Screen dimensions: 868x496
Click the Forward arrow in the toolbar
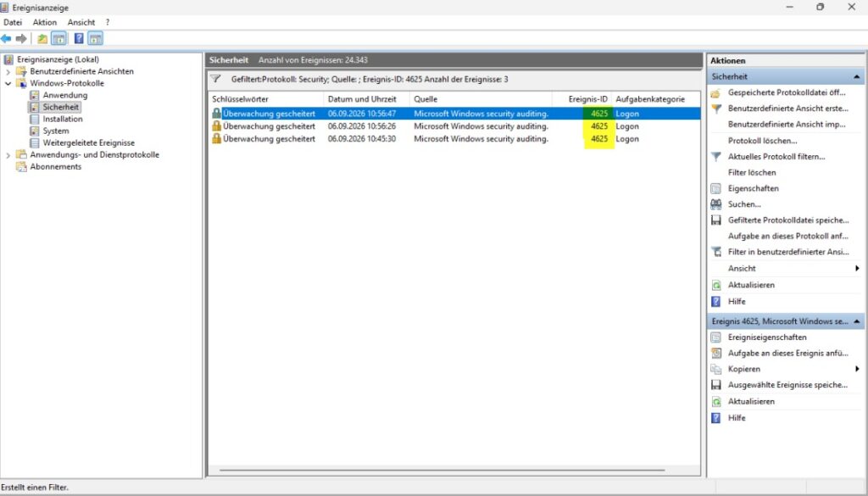pyautogui.click(x=21, y=38)
